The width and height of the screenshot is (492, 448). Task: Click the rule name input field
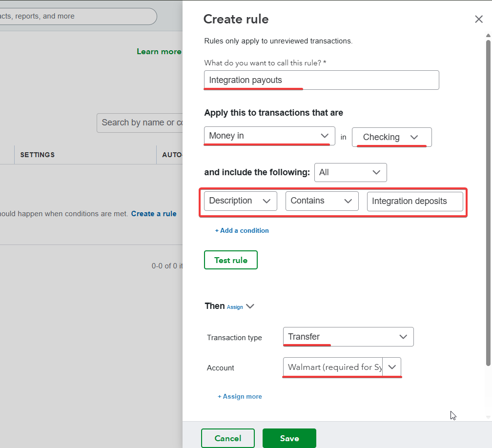321,80
